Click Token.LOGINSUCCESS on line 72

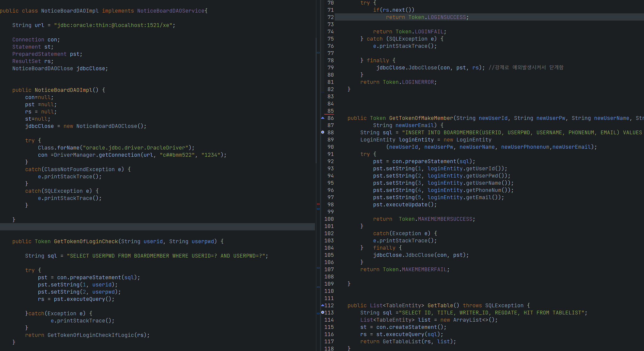[437, 17]
